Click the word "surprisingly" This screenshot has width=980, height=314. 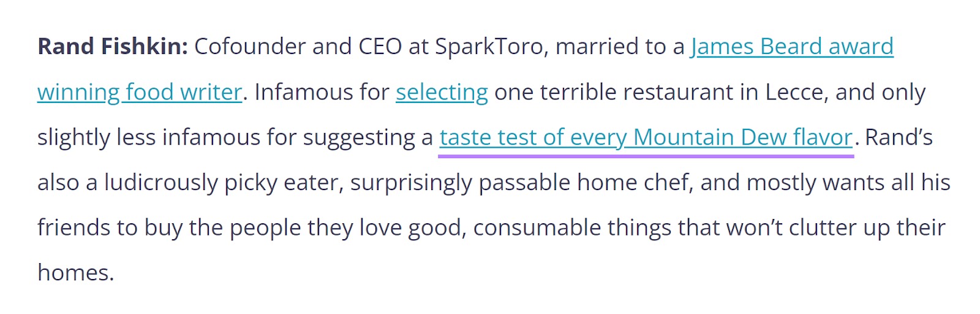point(411,183)
